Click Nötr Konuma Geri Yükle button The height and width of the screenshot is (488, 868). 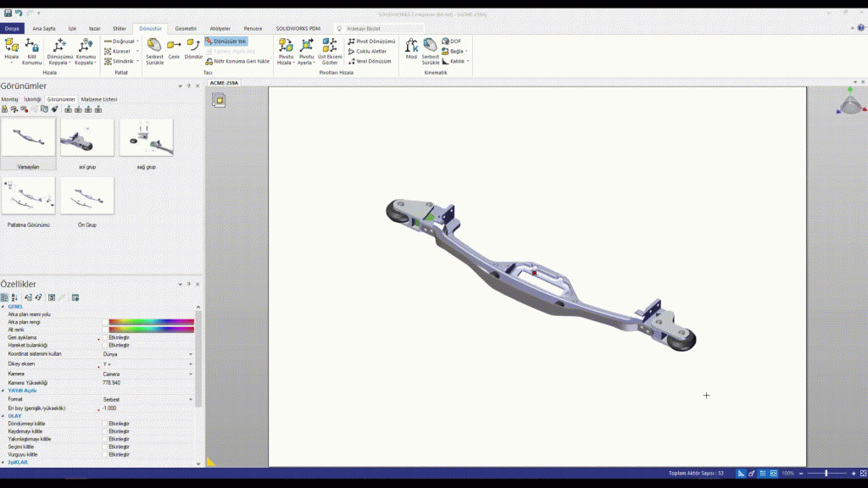pos(238,61)
